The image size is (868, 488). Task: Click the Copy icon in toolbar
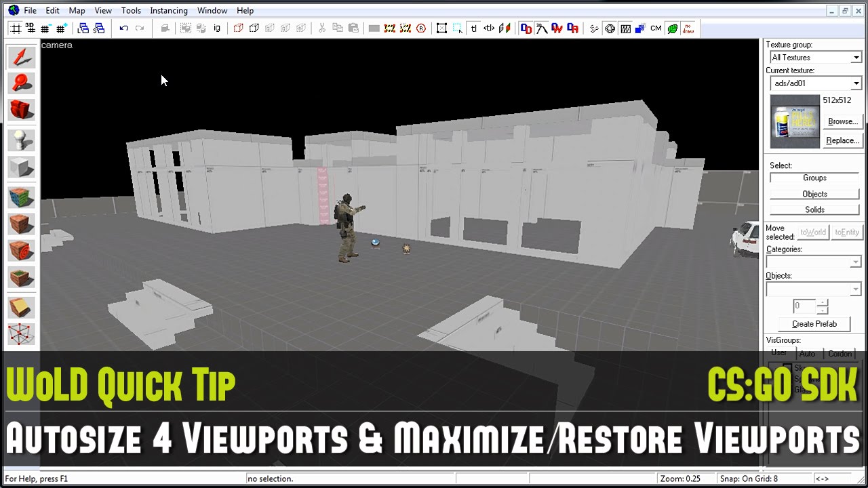click(338, 28)
